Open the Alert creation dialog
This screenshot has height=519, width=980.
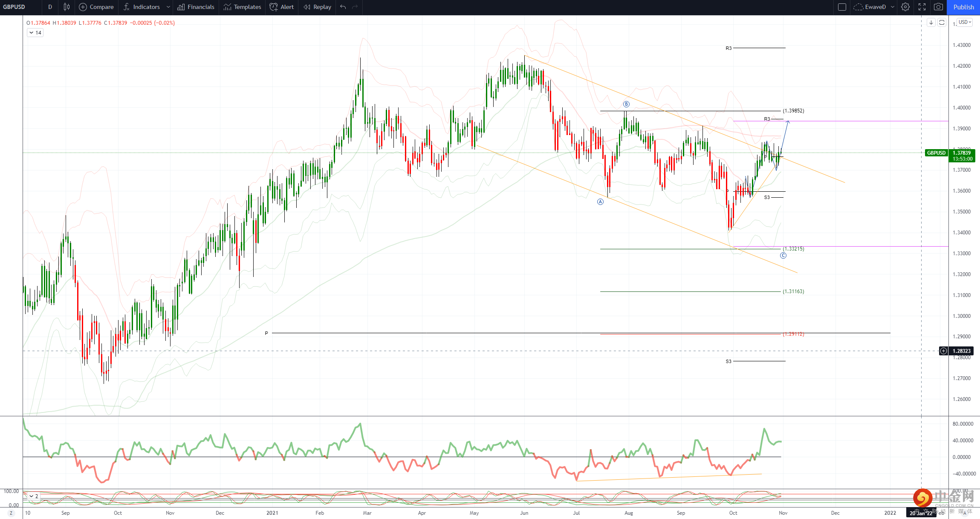282,7
